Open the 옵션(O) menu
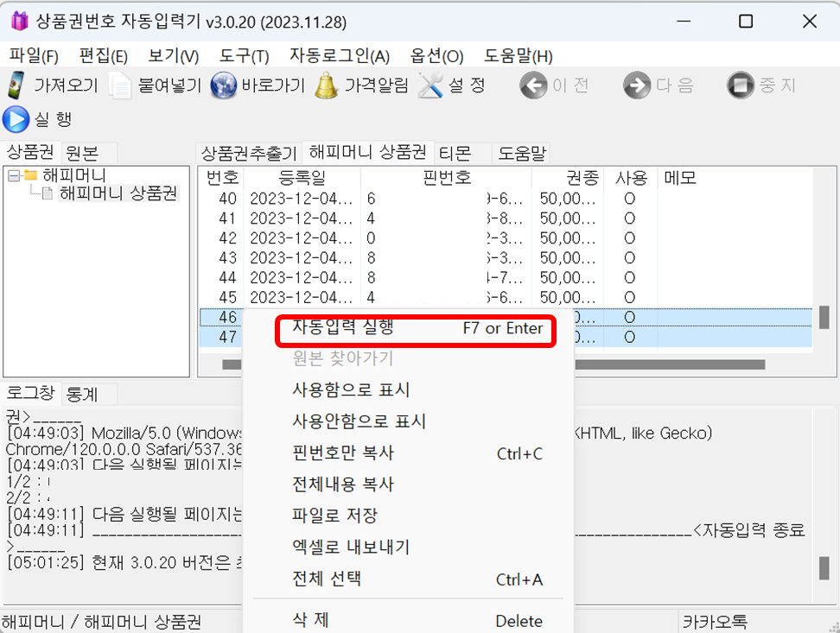The width and height of the screenshot is (840, 633). (436, 55)
